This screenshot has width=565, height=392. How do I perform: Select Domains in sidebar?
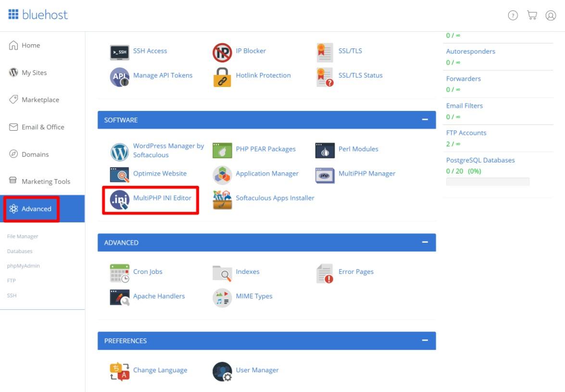point(42,154)
